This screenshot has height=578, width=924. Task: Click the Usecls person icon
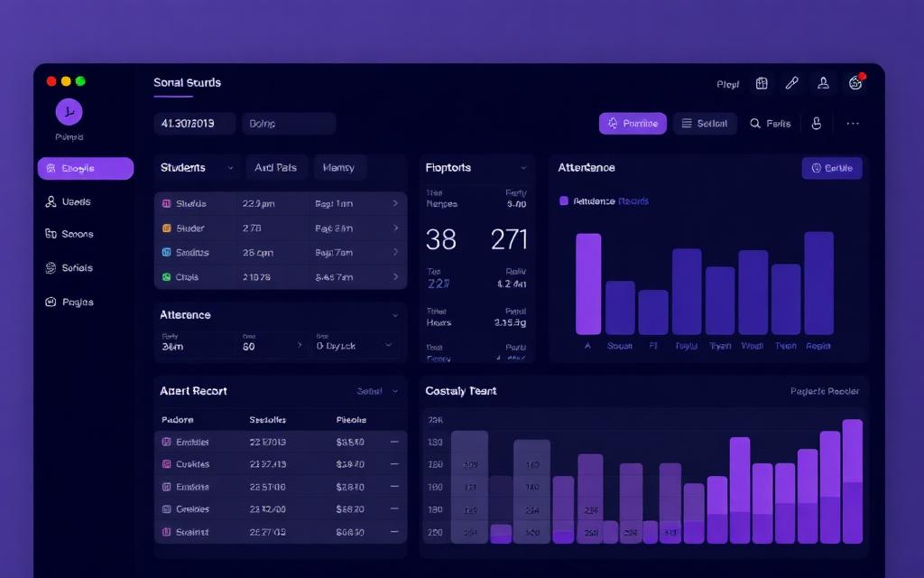point(51,201)
